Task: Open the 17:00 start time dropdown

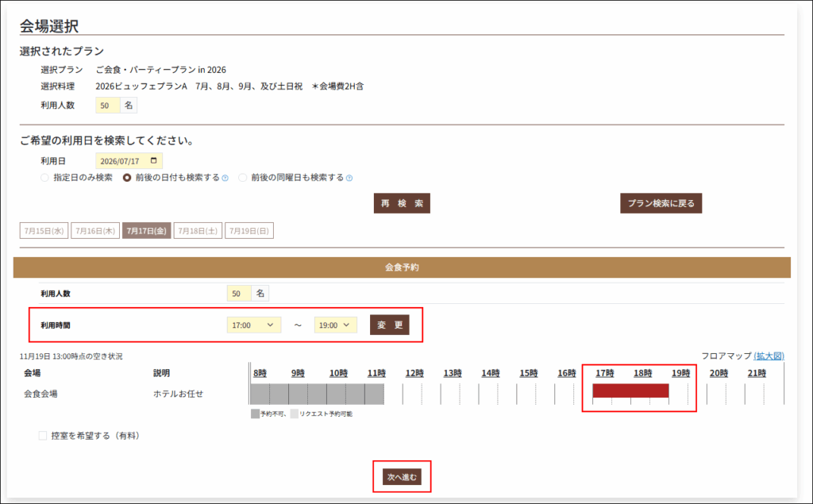Action: (x=254, y=325)
